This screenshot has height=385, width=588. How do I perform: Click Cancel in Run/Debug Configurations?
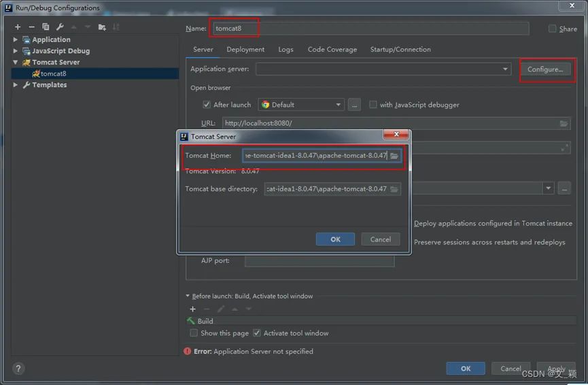tap(511, 369)
